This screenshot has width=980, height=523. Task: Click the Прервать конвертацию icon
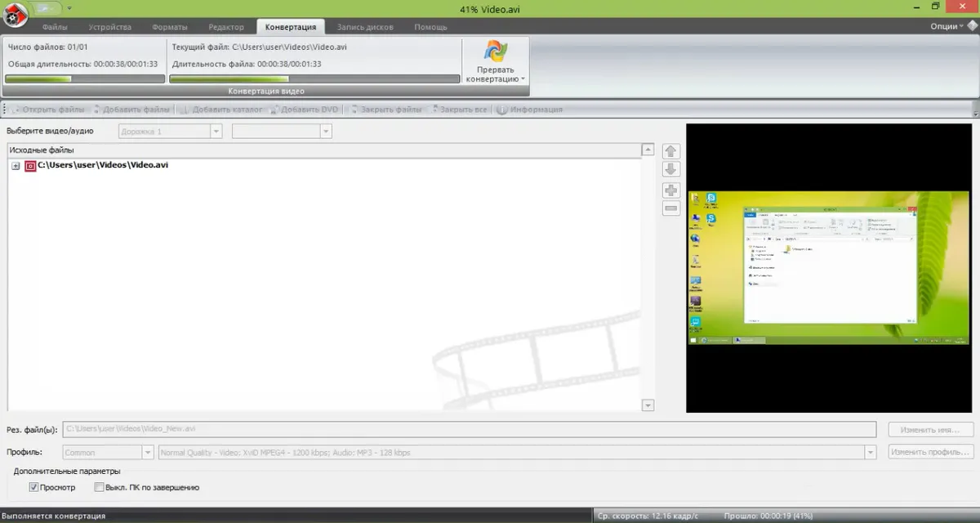(x=496, y=52)
